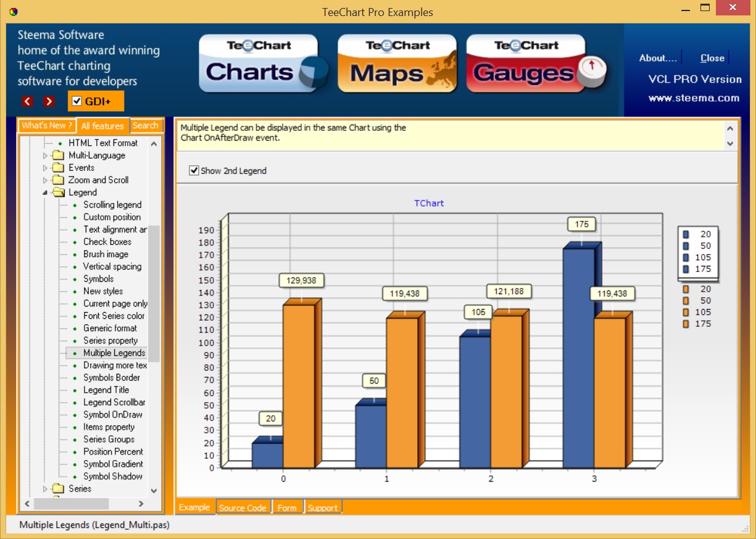756x539 pixels.
Task: Expand the Multi-Language tree node
Action: coord(45,155)
